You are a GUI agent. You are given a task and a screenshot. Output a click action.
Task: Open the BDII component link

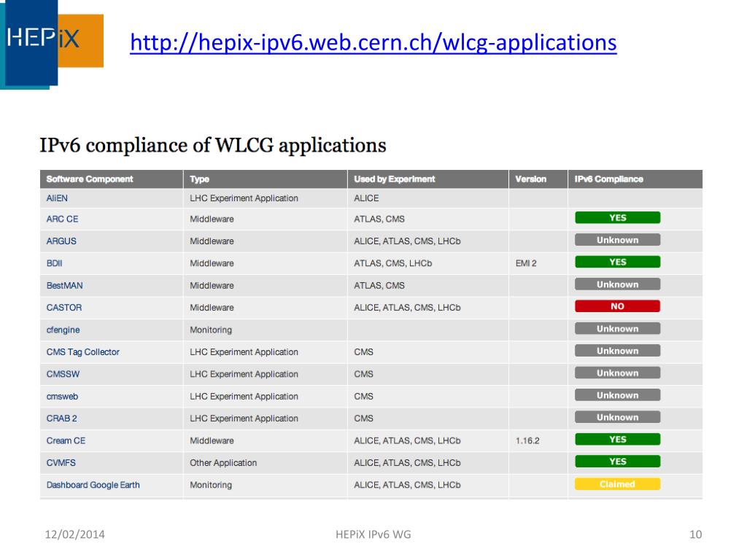tap(54, 263)
